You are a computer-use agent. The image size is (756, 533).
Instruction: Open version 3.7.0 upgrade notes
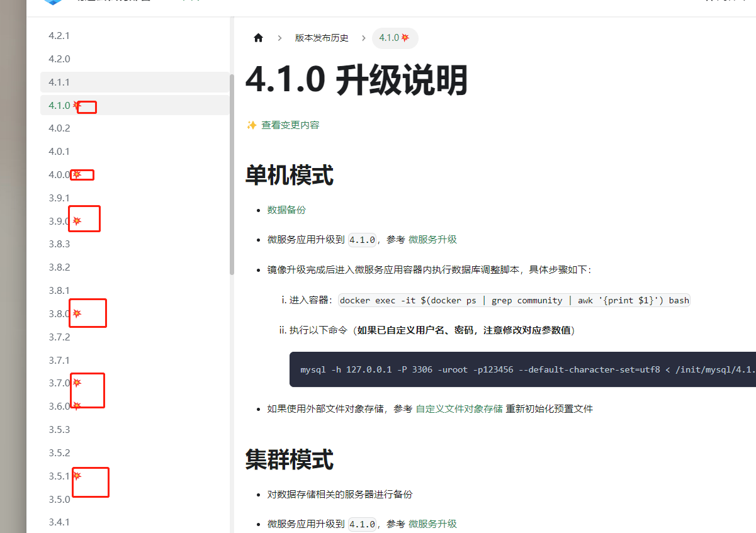tap(59, 383)
